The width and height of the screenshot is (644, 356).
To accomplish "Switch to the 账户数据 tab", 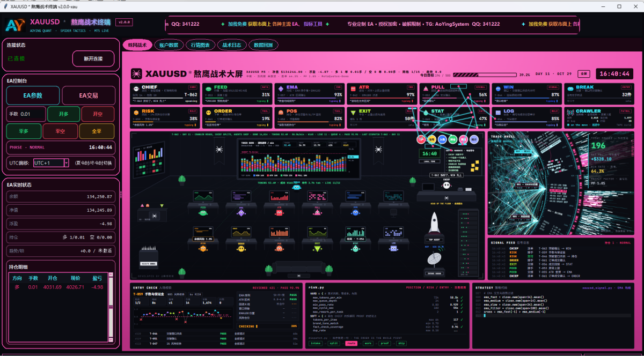I will pos(169,45).
